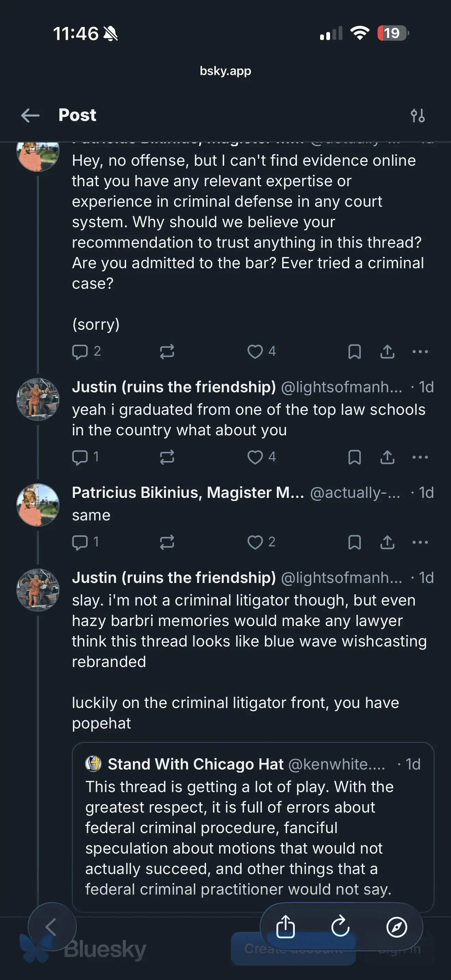Viewport: 451px width, 980px height.
Task: Go back using the Post header arrow
Action: (30, 115)
